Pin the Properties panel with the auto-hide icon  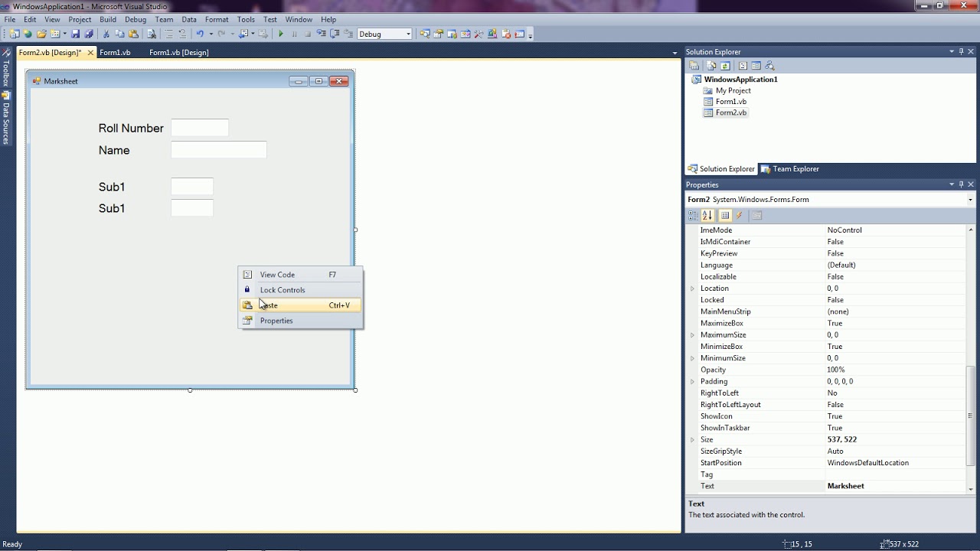(962, 184)
